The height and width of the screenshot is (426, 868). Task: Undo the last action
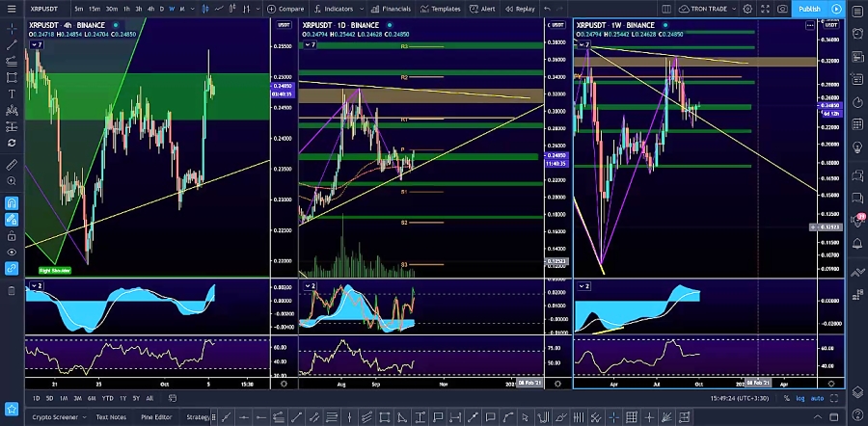548,9
